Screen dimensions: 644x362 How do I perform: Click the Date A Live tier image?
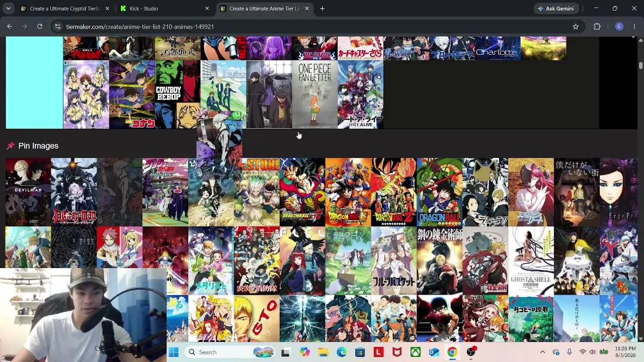[361, 95]
